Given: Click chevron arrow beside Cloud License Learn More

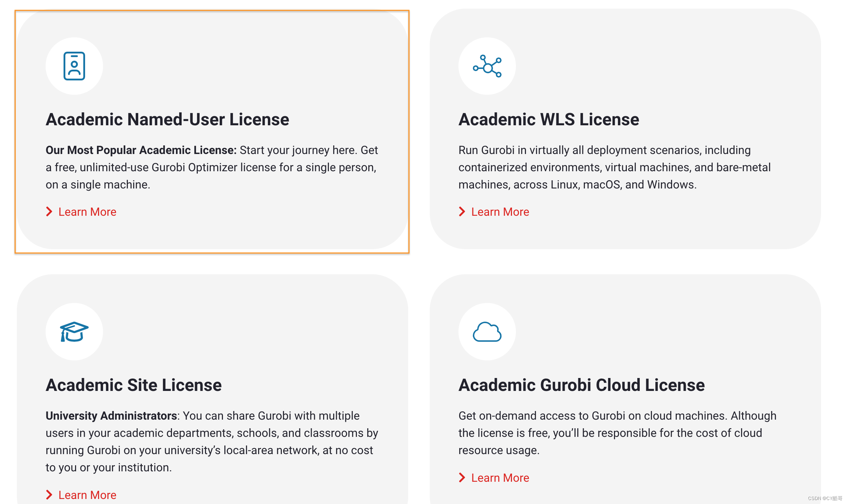Looking at the screenshot, I should point(462,478).
